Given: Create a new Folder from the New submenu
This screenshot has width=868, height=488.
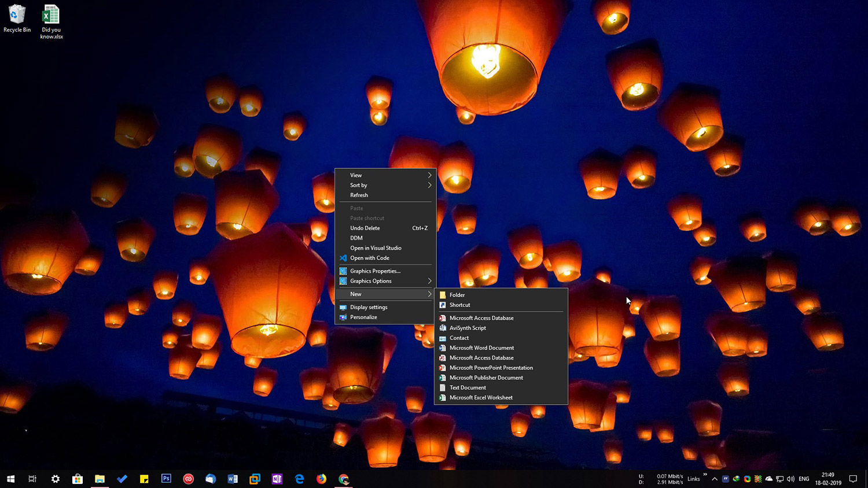Looking at the screenshot, I should (458, 294).
